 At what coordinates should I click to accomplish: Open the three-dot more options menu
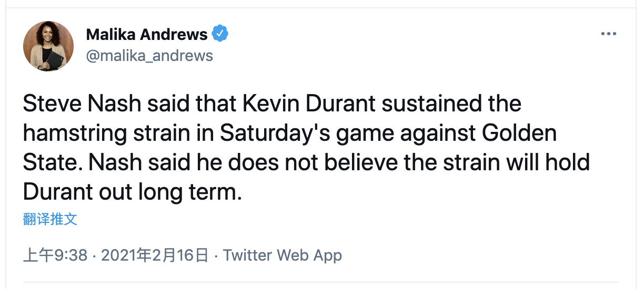click(608, 34)
